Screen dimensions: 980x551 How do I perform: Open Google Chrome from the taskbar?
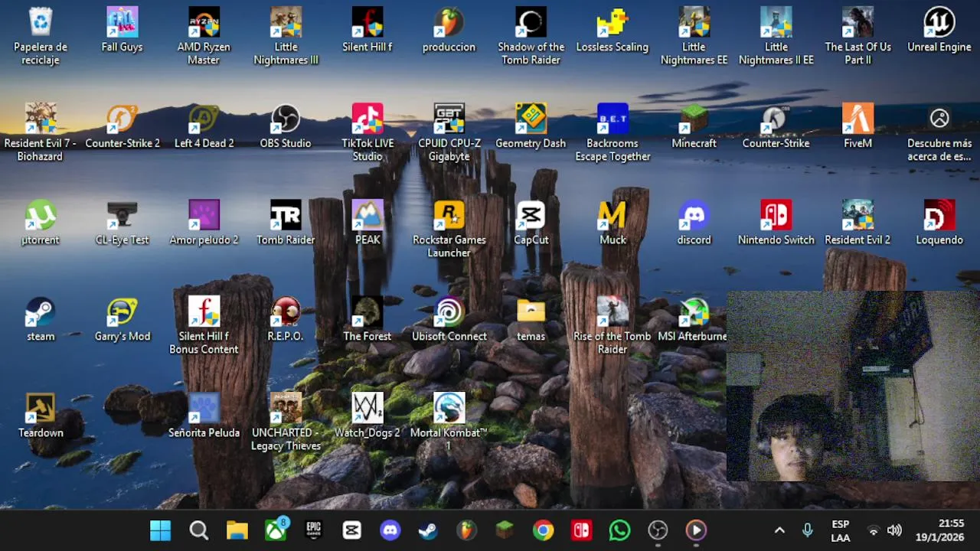point(544,530)
